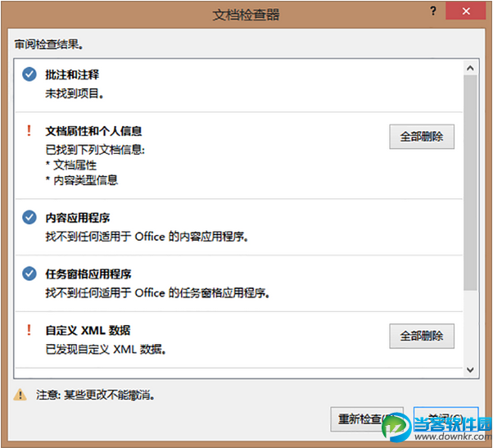Click the text 找不到任何适用于 Office 的内容应用程序。

pos(147,237)
